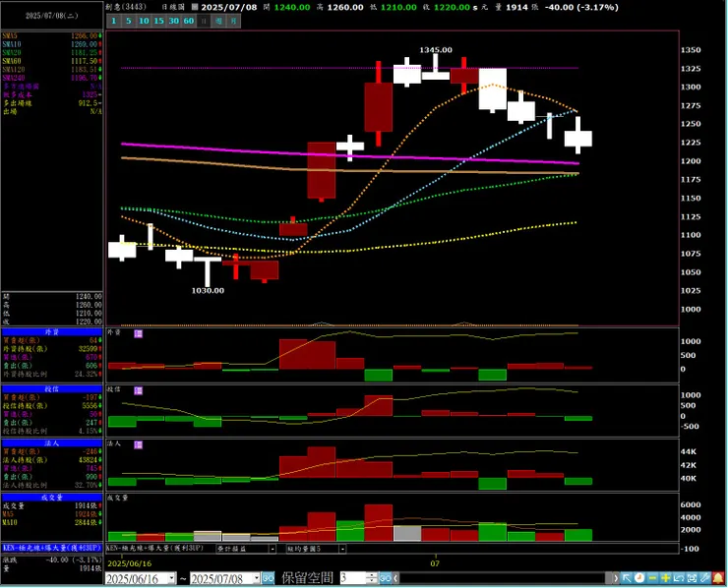728x588 pixels.
Task: Click the SMA120 row in legend
Action: [x=51, y=69]
